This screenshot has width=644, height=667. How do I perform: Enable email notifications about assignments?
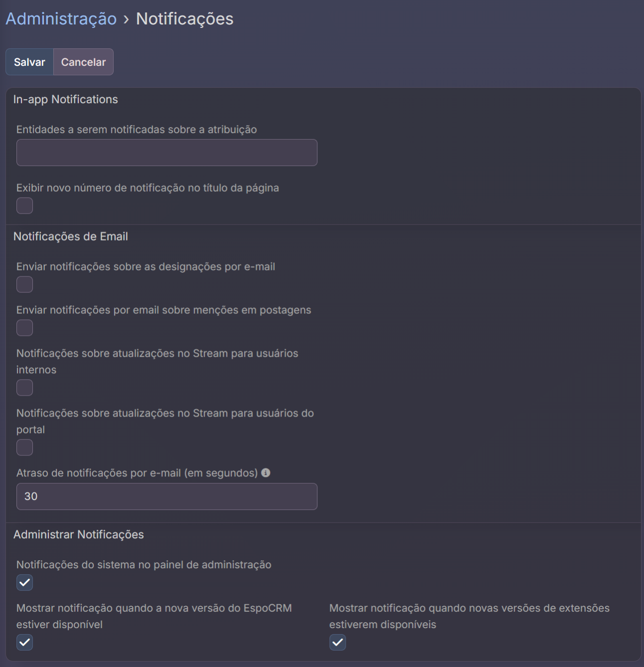pos(24,284)
